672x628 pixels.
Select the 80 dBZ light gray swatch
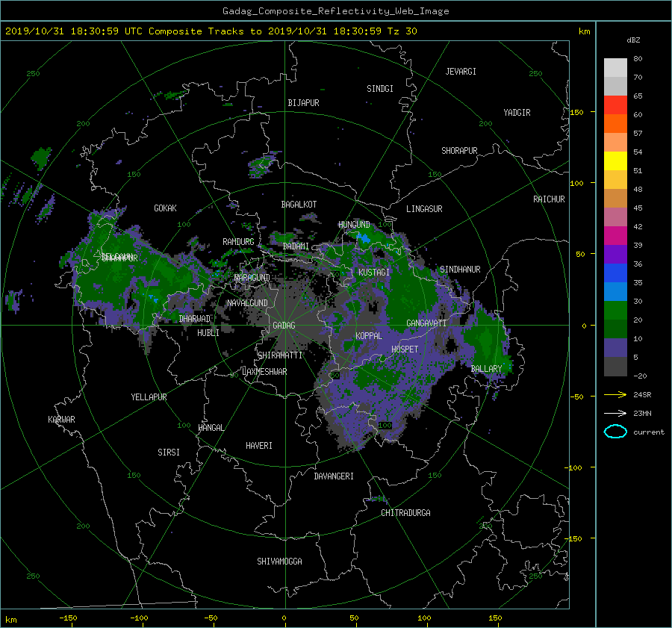[x=615, y=67]
